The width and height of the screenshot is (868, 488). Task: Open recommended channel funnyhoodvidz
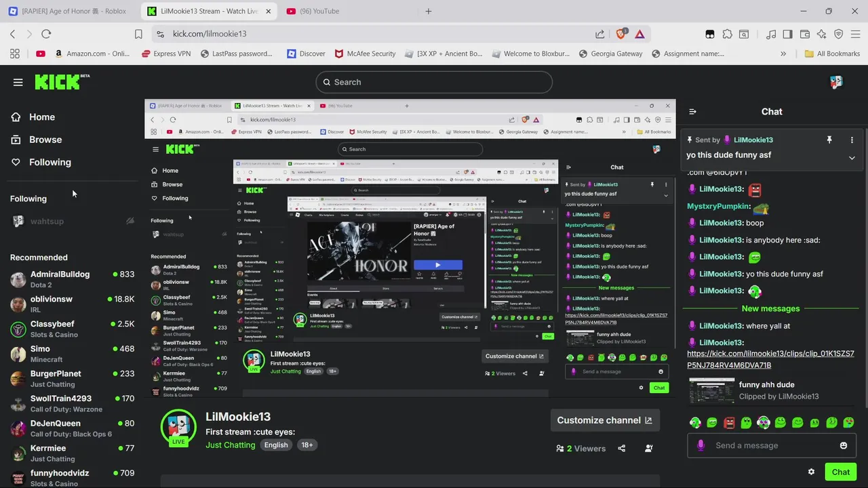click(x=71, y=478)
